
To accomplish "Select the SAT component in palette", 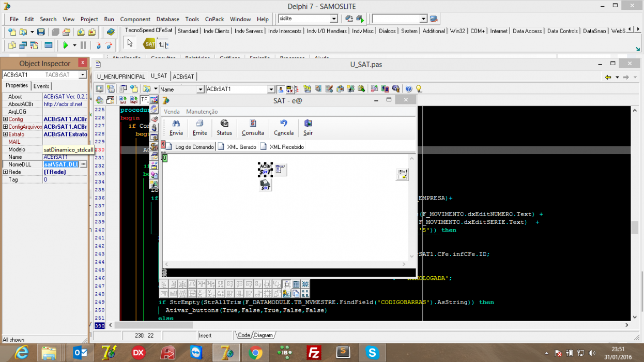I will 150,44.
